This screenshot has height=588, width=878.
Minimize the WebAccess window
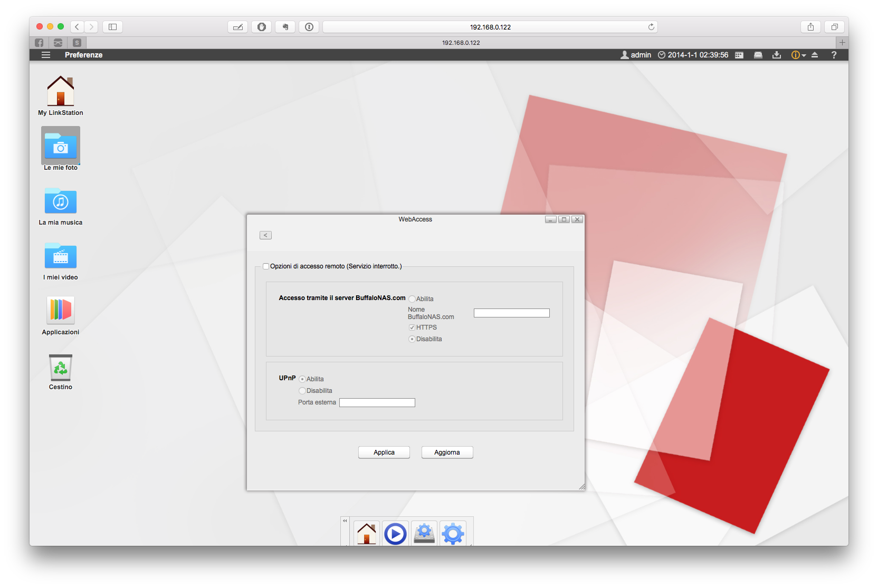pos(551,219)
